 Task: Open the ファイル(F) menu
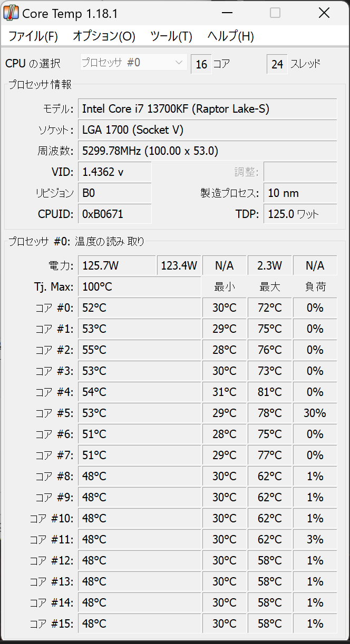tap(33, 36)
